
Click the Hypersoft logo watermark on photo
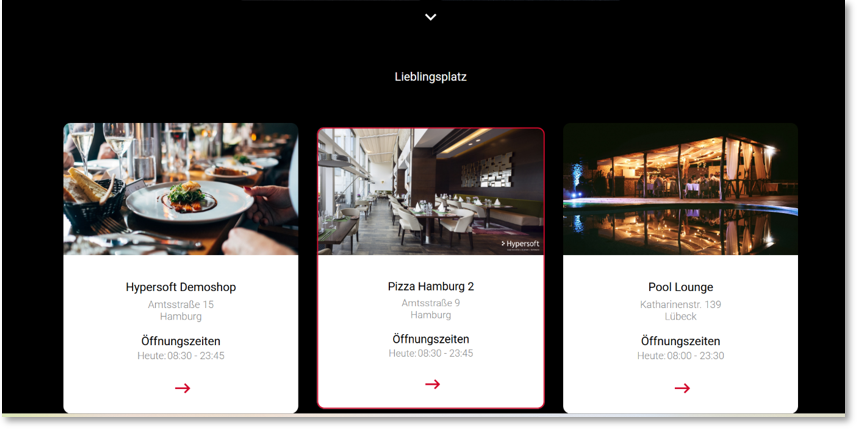[520, 244]
